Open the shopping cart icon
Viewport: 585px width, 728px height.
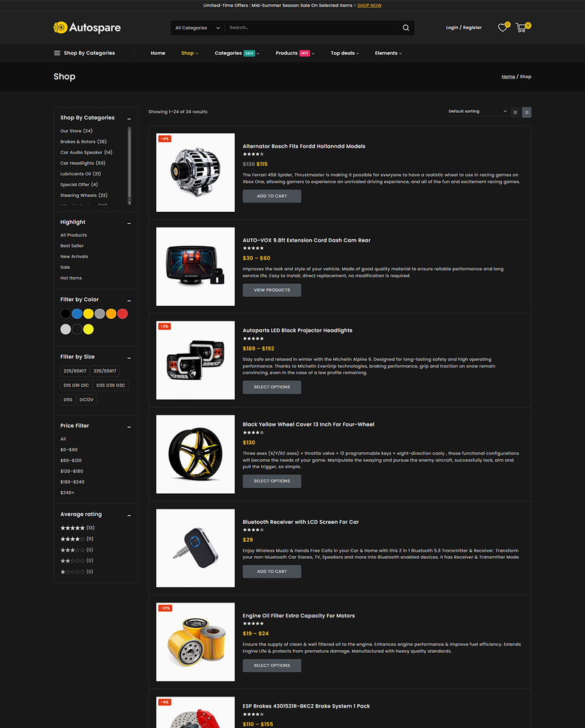coord(521,27)
